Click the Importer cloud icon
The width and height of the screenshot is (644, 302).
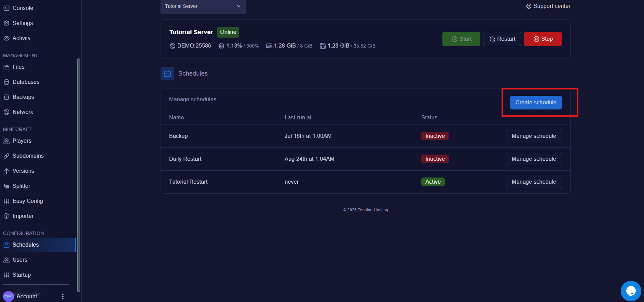6,216
